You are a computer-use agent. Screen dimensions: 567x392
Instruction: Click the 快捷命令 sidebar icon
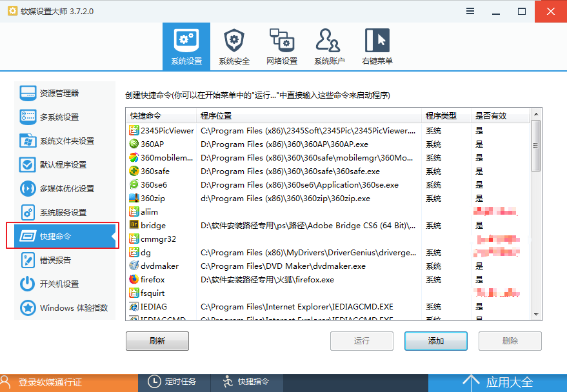(x=28, y=236)
